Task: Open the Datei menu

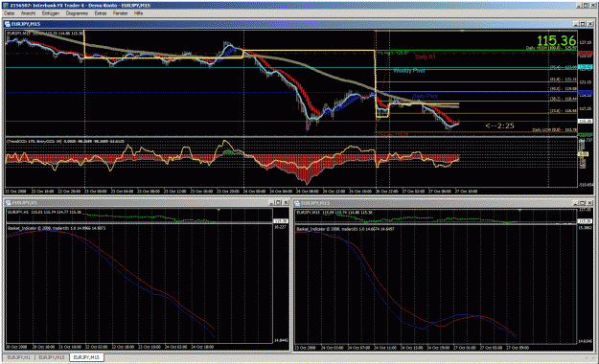Action: (x=10, y=13)
